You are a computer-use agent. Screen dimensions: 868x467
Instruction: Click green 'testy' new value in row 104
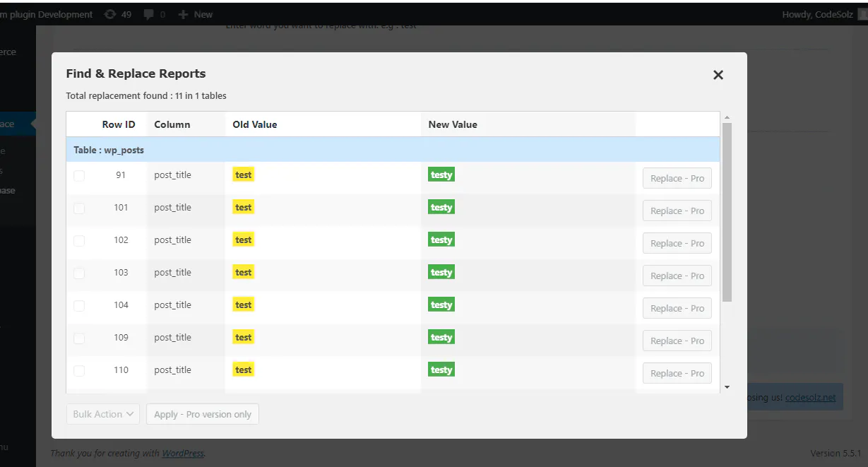441,305
